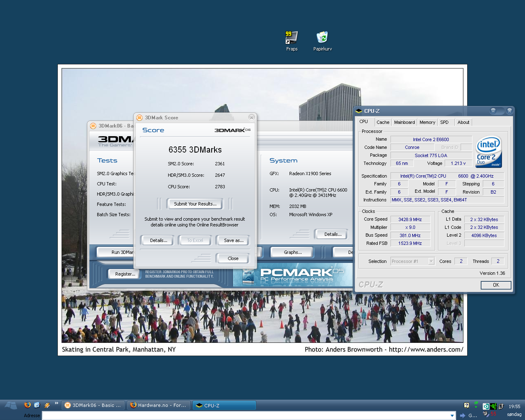Screen dimensions: 525x420
Task: Click the 6355 3DMarks score text
Action: (x=195, y=150)
